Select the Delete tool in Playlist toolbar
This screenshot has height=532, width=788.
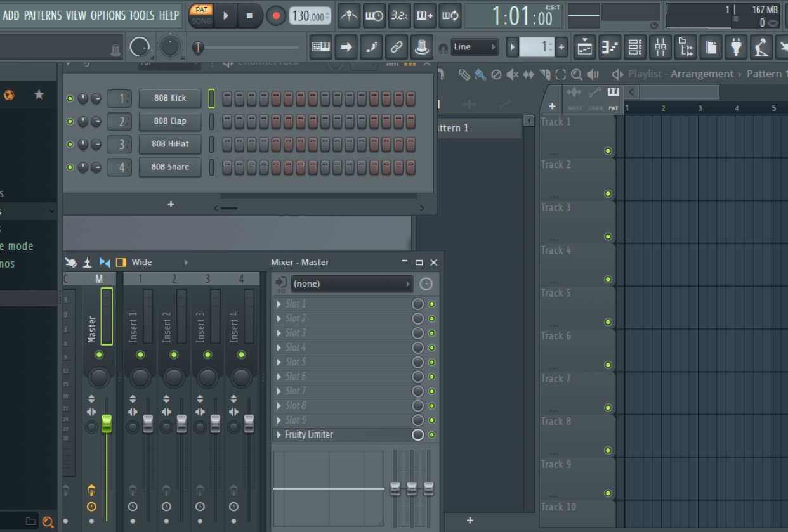click(496, 74)
